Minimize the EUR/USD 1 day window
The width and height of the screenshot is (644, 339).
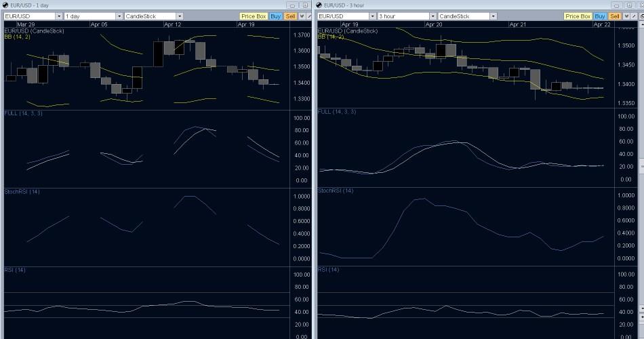[292, 5]
